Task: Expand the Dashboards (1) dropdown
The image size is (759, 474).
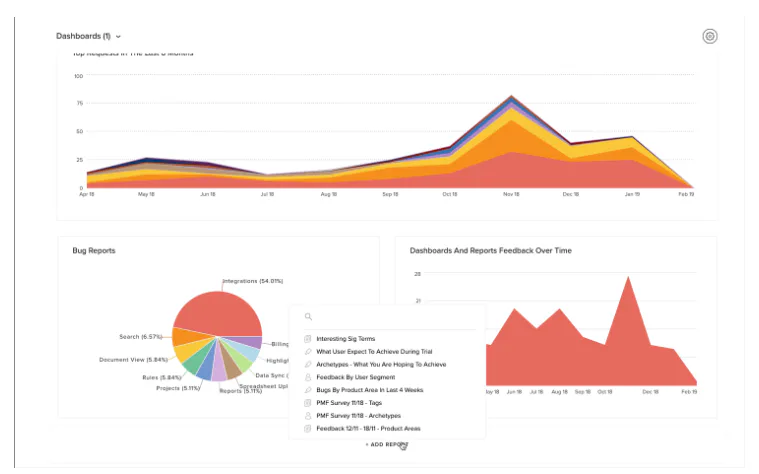Action: (x=88, y=36)
